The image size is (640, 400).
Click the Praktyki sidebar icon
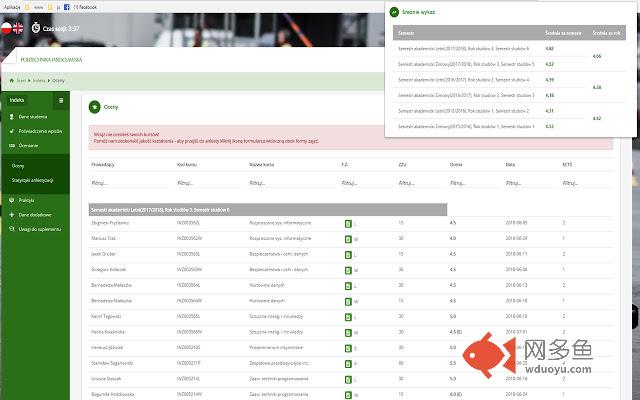(11, 200)
